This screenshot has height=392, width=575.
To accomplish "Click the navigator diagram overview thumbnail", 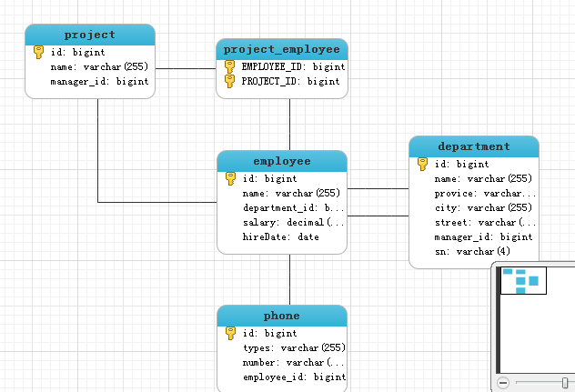I will (x=523, y=280).
